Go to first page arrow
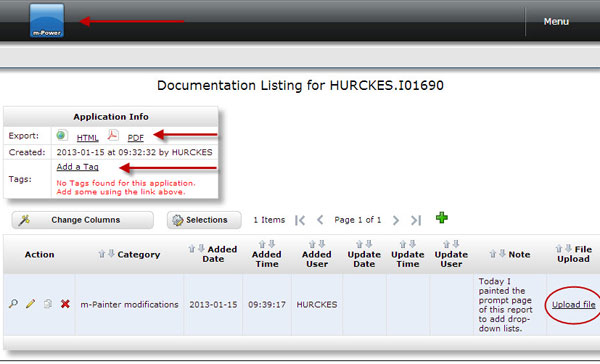The image size is (600, 364). click(300, 220)
